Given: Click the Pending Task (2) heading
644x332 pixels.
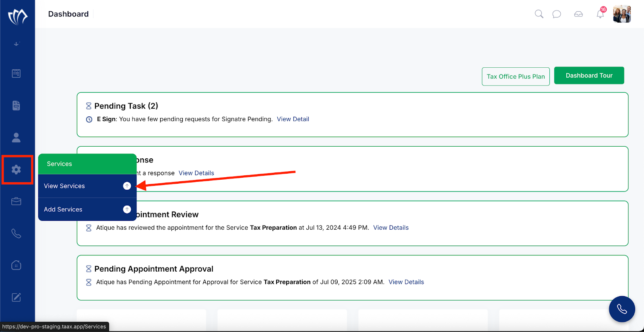Looking at the screenshot, I should (126, 106).
